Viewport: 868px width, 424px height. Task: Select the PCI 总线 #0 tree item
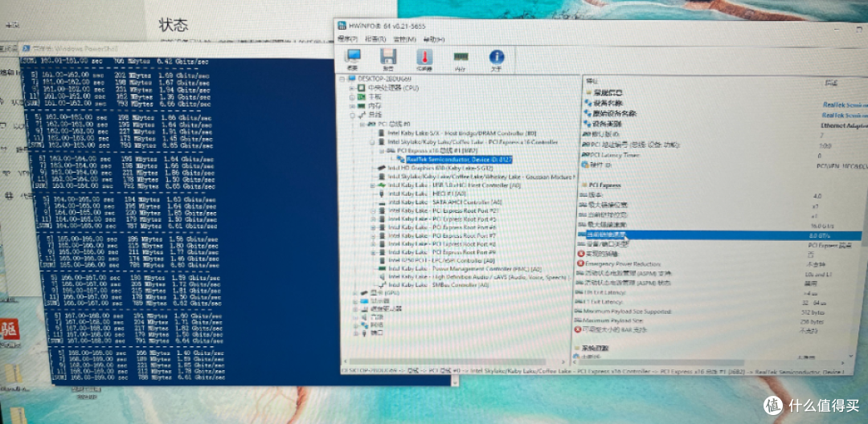pyautogui.click(x=394, y=124)
